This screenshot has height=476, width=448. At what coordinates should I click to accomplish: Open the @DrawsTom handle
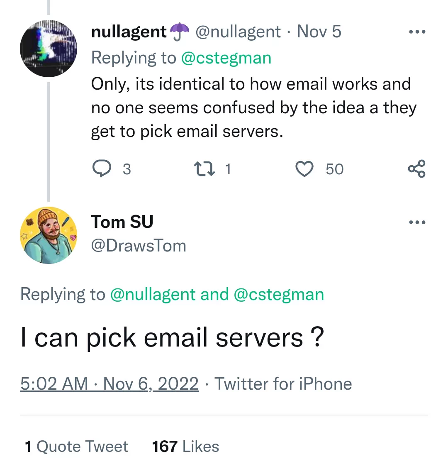pos(139,246)
